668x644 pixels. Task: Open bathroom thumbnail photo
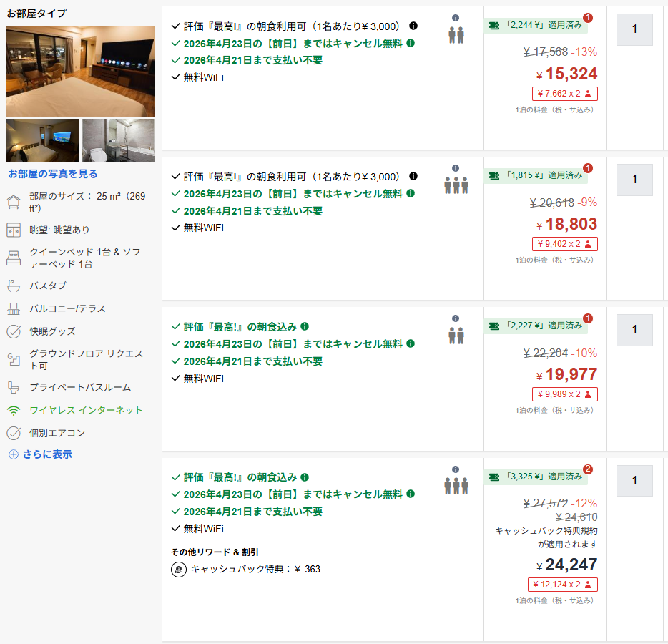tap(119, 141)
